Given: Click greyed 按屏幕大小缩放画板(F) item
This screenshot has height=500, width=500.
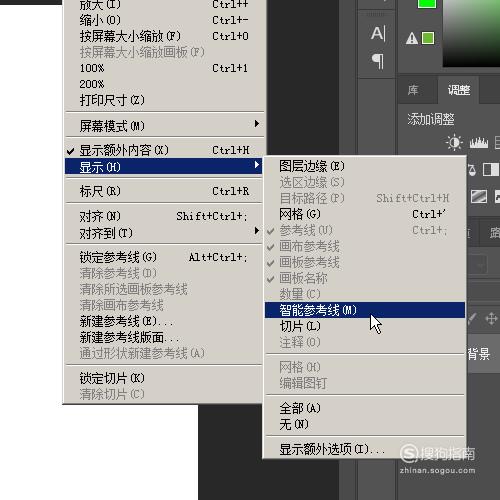Looking at the screenshot, I should pyautogui.click(x=165, y=52).
